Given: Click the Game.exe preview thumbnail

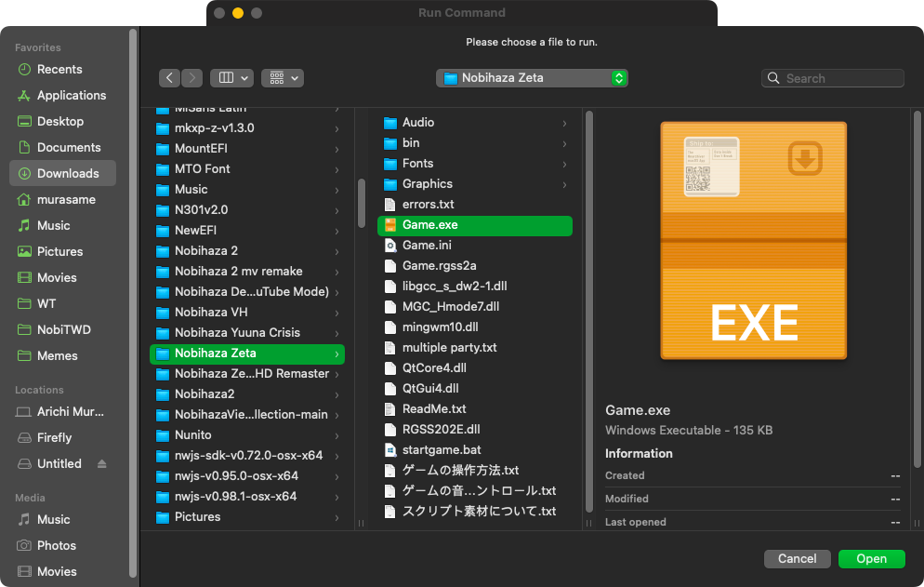Looking at the screenshot, I should coord(753,240).
